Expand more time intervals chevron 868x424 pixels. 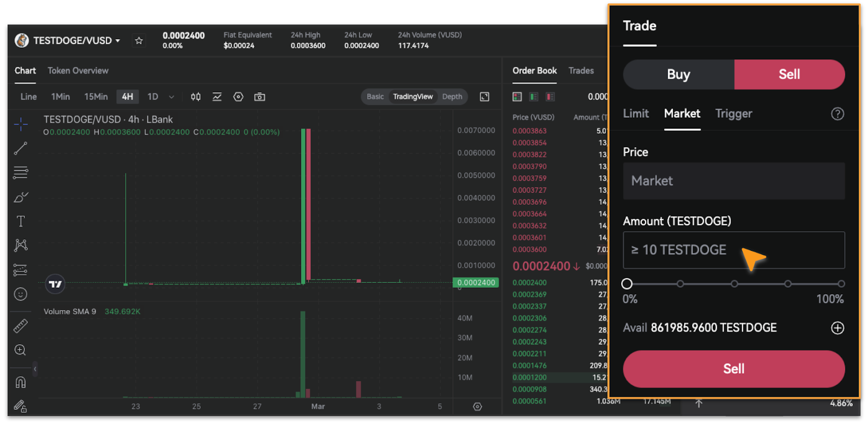[171, 97]
